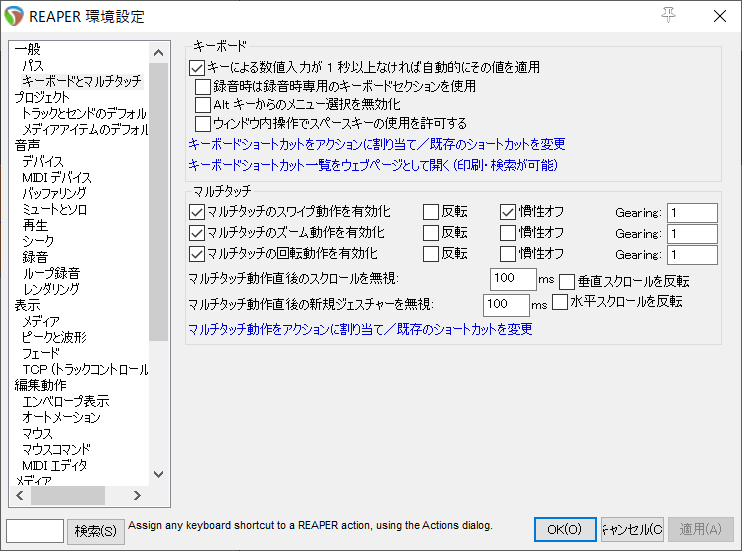Enable 垂直スクロールを反転 checkbox
Screen dimensions: 742x551
[567, 282]
